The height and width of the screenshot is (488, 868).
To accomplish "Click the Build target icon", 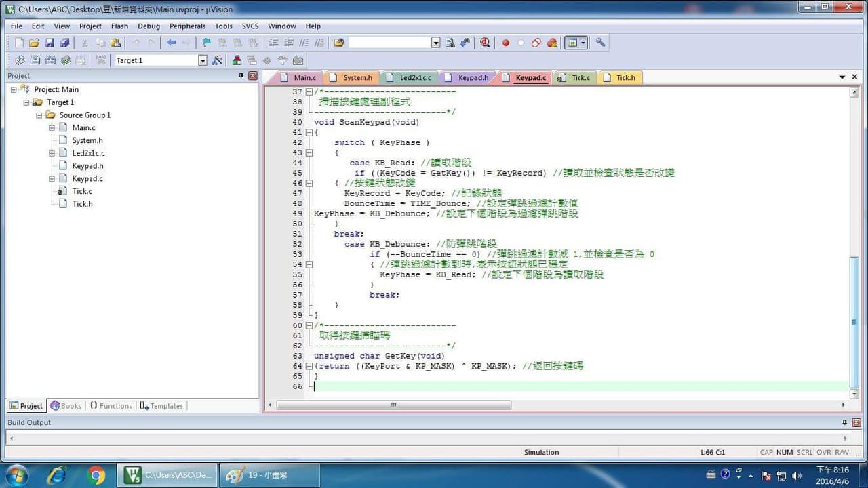I will click(x=35, y=60).
